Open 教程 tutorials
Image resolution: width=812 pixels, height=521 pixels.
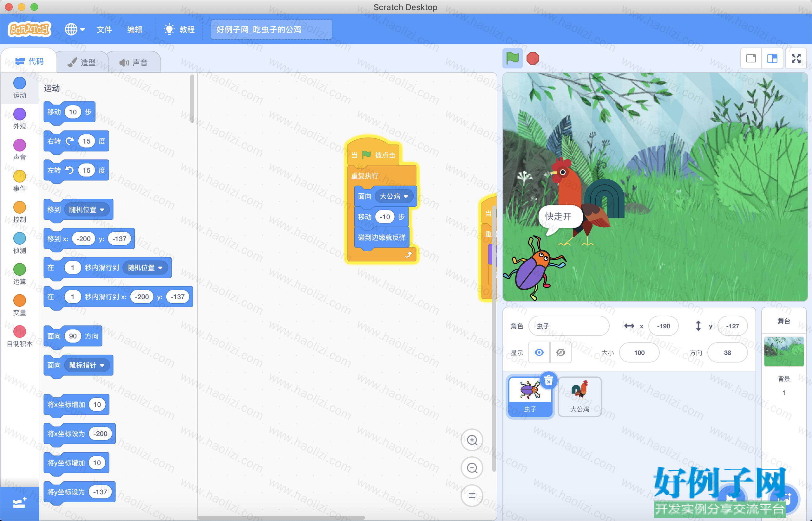(x=179, y=29)
